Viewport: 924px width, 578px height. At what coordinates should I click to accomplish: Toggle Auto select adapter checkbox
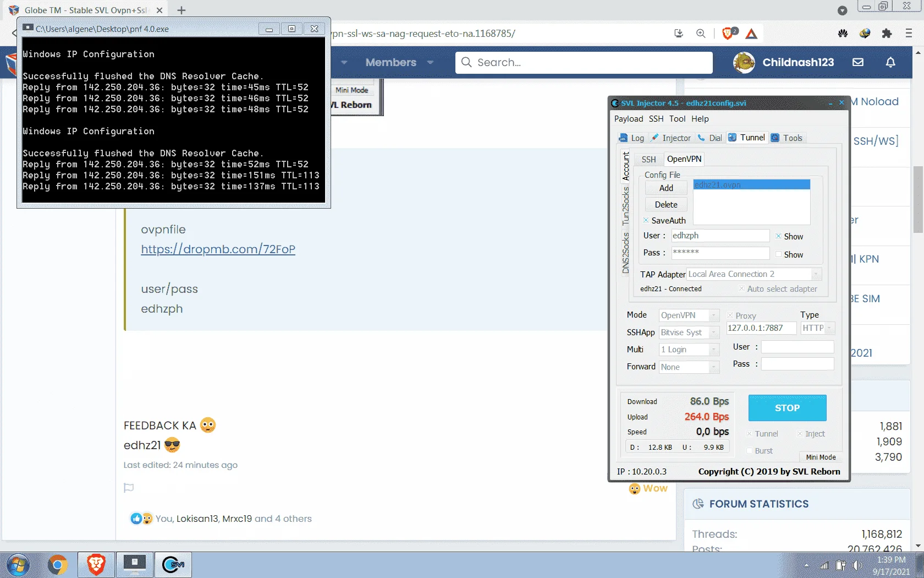coord(741,288)
